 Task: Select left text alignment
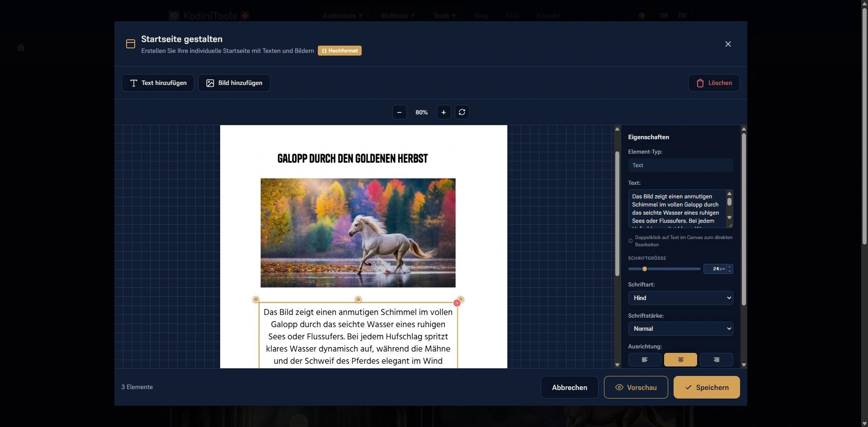coord(645,360)
